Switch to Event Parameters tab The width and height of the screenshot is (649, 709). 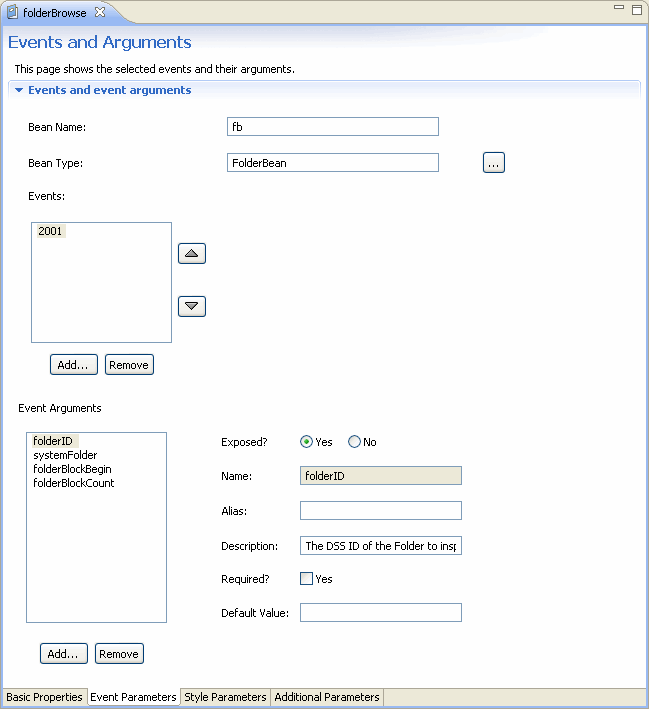pos(133,697)
